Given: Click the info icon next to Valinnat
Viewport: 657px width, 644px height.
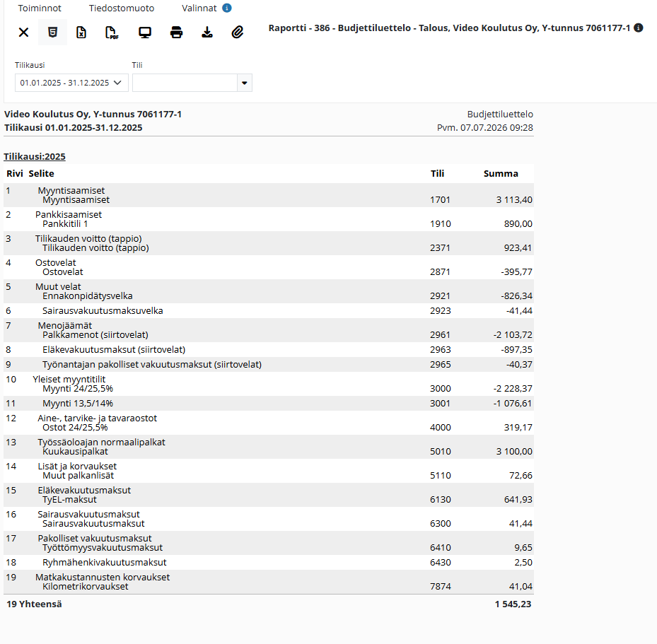Looking at the screenshot, I should (x=227, y=8).
